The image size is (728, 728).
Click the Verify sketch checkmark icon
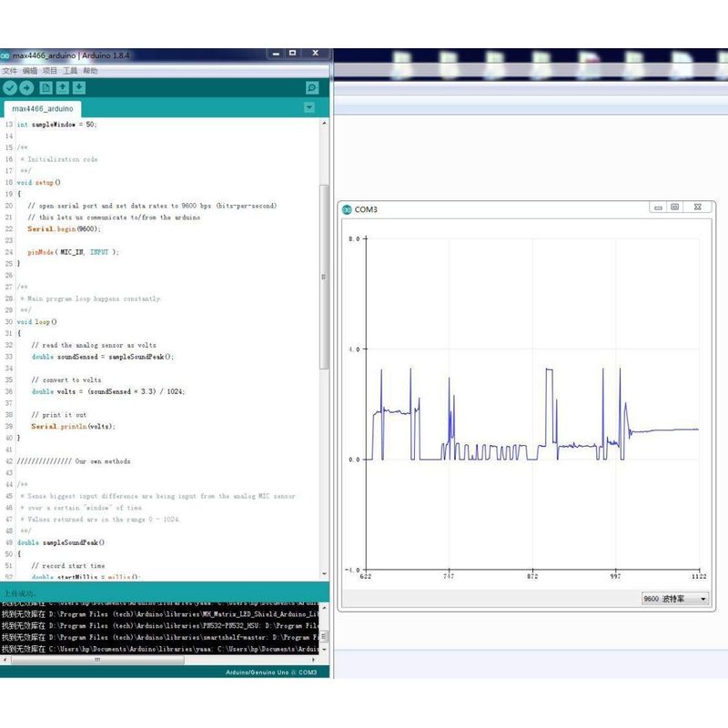pyautogui.click(x=10, y=87)
